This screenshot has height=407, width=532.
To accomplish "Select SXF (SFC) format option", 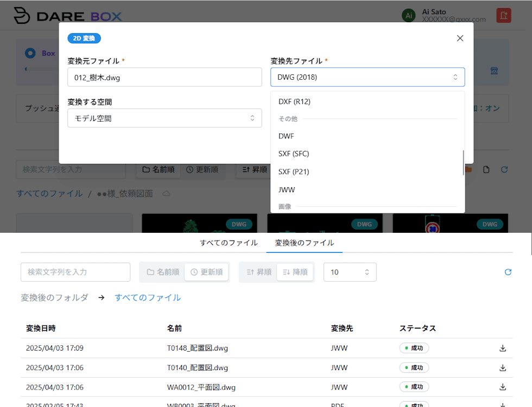I will (294, 154).
